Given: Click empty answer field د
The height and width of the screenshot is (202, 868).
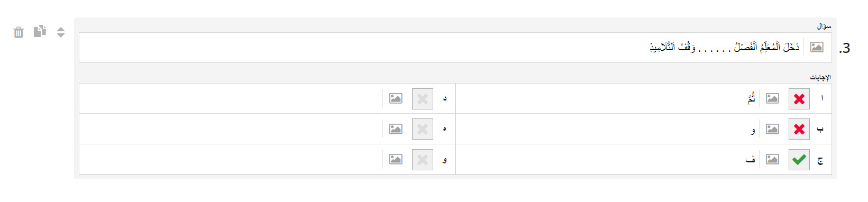Looking at the screenshot, I should point(231,98).
